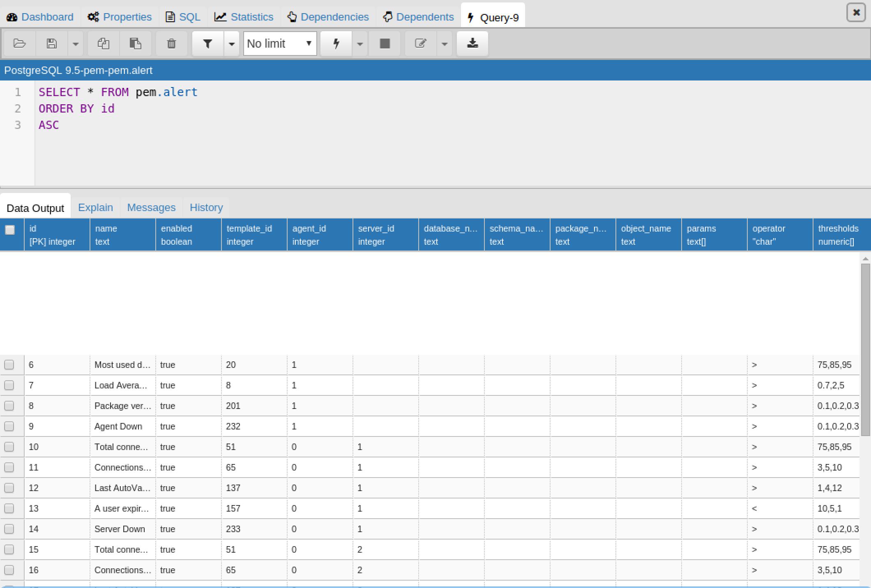Execute query with lightning bolt icon
The width and height of the screenshot is (871, 588).
click(x=336, y=44)
